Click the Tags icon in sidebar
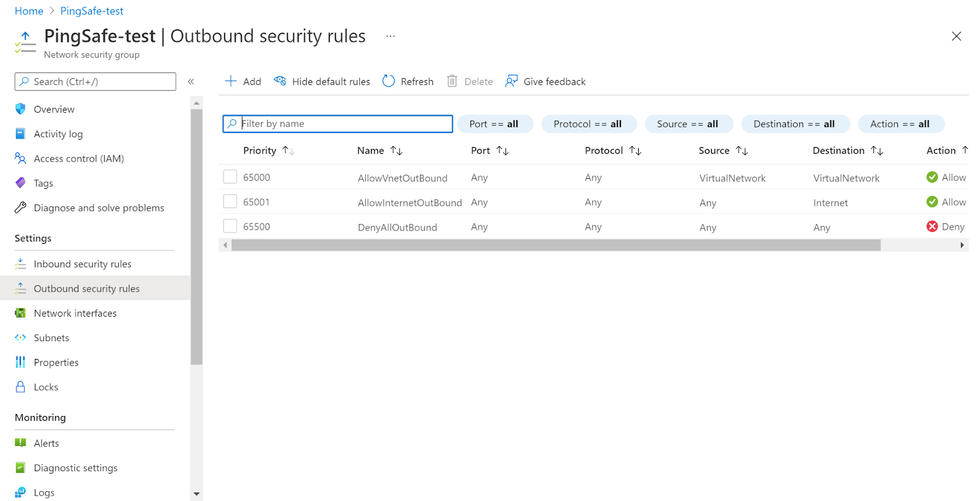 coord(20,183)
